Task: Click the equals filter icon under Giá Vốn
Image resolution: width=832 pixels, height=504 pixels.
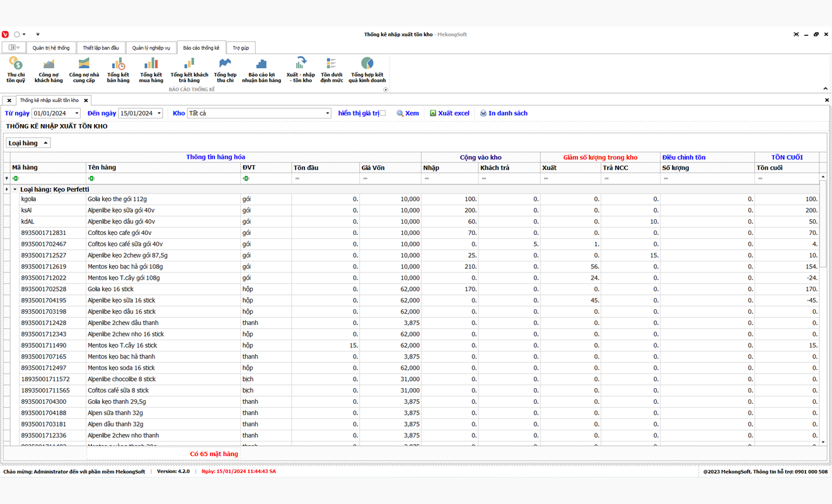Action: [365, 178]
